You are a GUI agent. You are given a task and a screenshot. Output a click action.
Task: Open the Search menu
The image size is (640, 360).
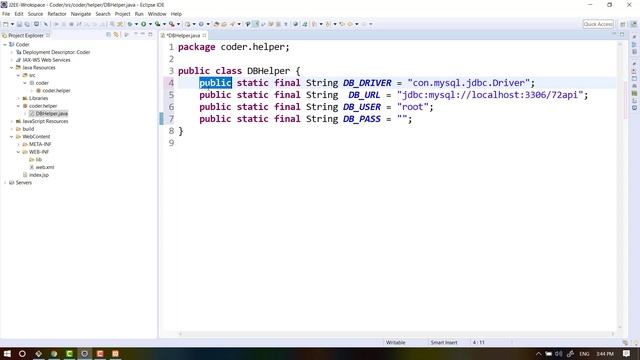[103, 14]
